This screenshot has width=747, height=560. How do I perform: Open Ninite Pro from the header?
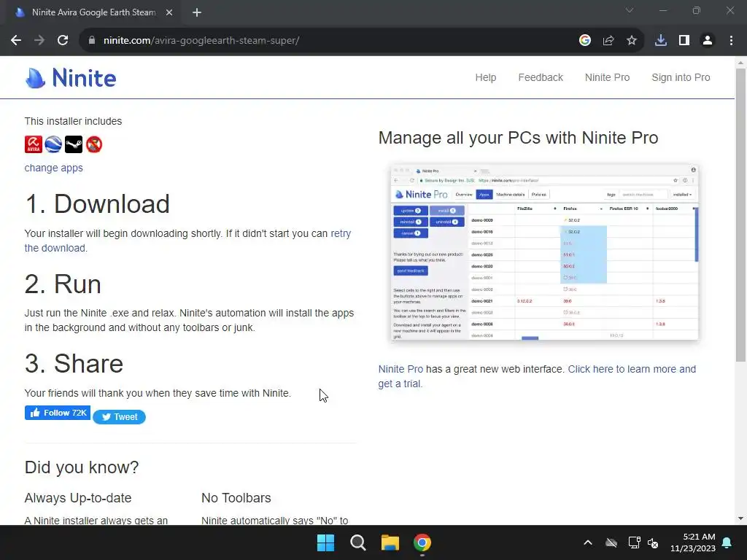coord(607,77)
